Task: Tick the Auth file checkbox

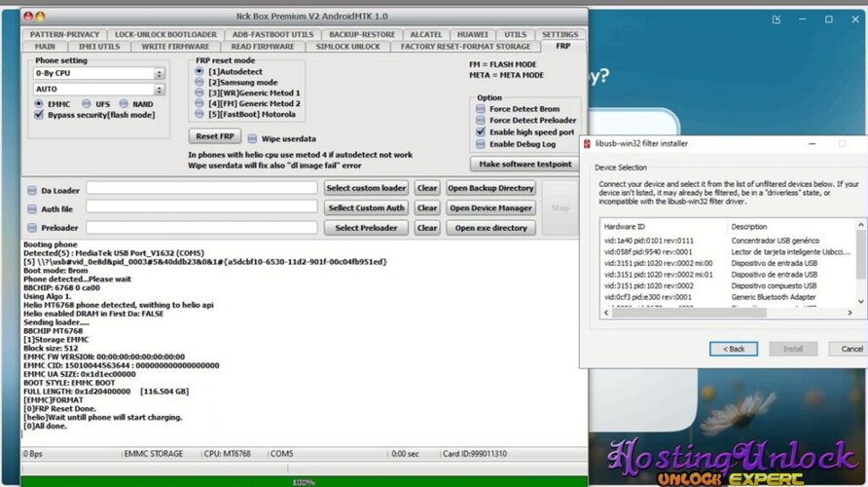Action: (32, 208)
